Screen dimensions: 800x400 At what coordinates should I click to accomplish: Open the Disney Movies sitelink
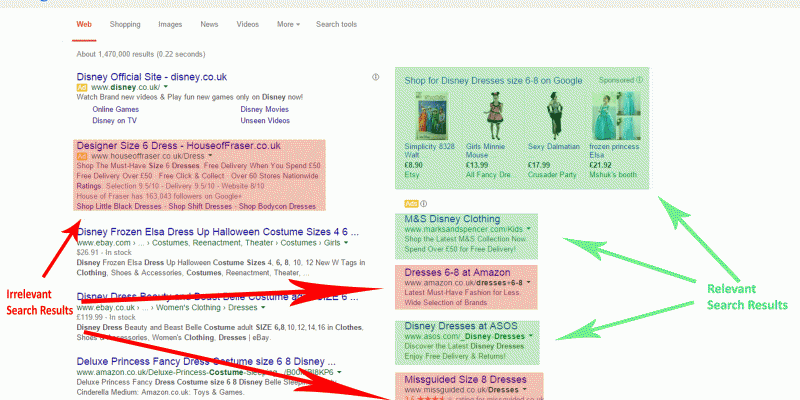[265, 109]
